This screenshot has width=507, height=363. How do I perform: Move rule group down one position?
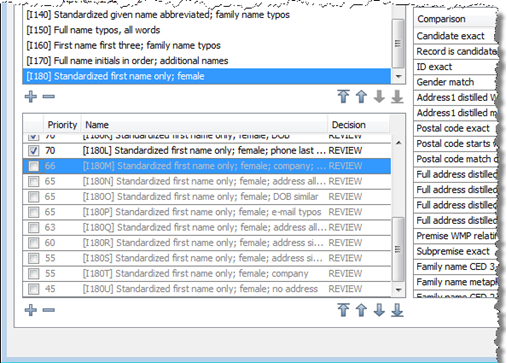pyautogui.click(x=379, y=97)
